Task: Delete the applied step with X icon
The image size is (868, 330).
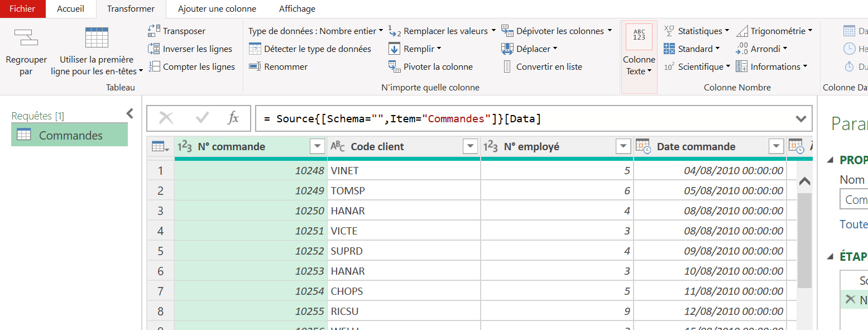Action: tap(850, 299)
